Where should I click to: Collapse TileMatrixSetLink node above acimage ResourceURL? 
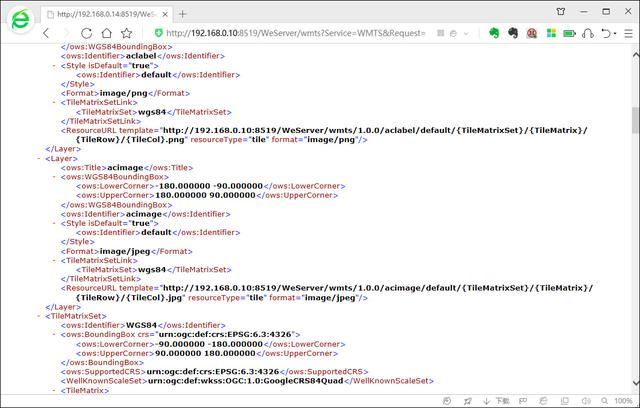pyautogui.click(x=54, y=260)
